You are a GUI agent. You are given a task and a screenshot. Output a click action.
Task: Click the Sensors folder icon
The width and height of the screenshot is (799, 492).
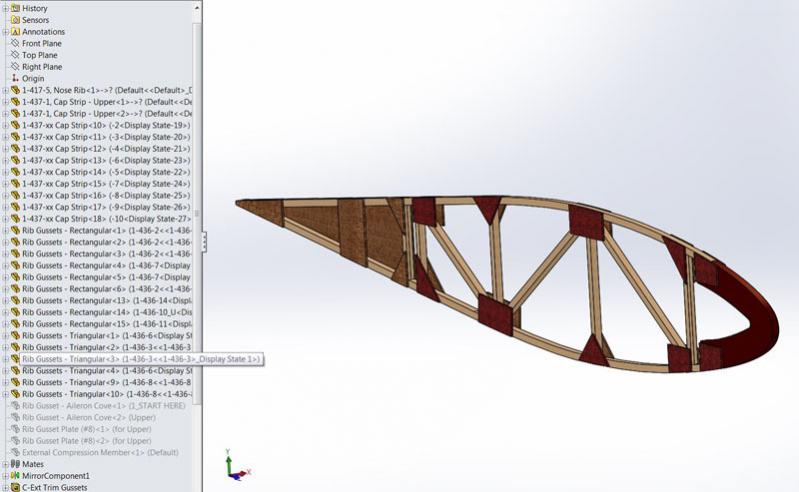click(15, 20)
